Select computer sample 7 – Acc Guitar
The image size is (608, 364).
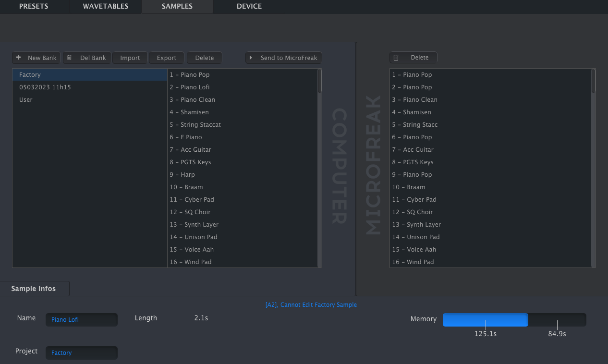pyautogui.click(x=242, y=149)
